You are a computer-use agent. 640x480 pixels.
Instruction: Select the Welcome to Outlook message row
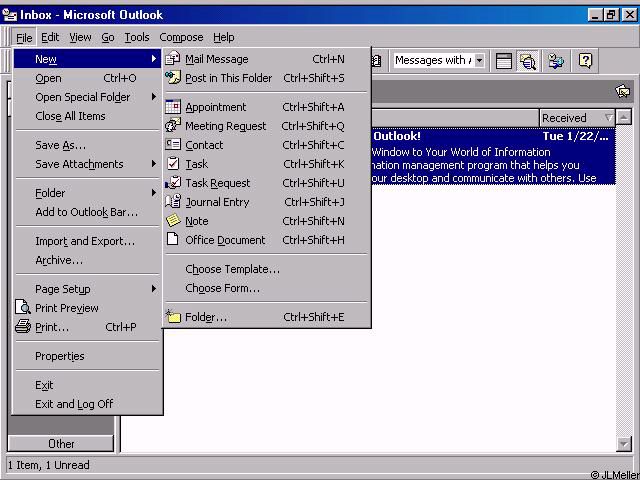click(493, 157)
